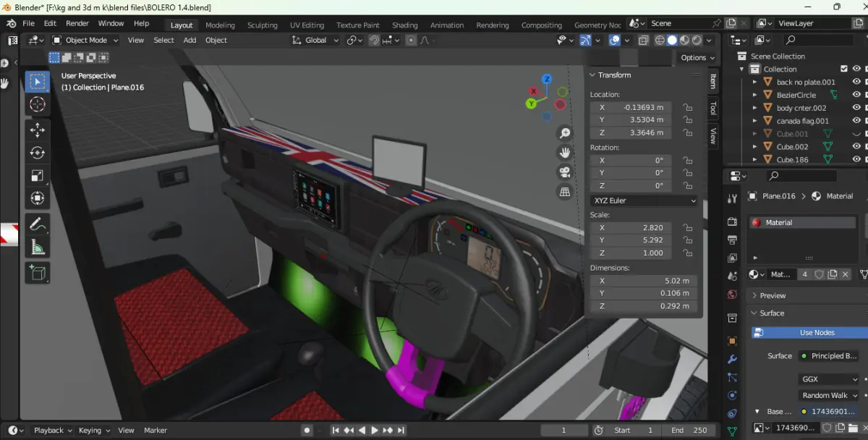Select the Material slot in list
Image resolution: width=868 pixels, height=440 pixels.
803,223
